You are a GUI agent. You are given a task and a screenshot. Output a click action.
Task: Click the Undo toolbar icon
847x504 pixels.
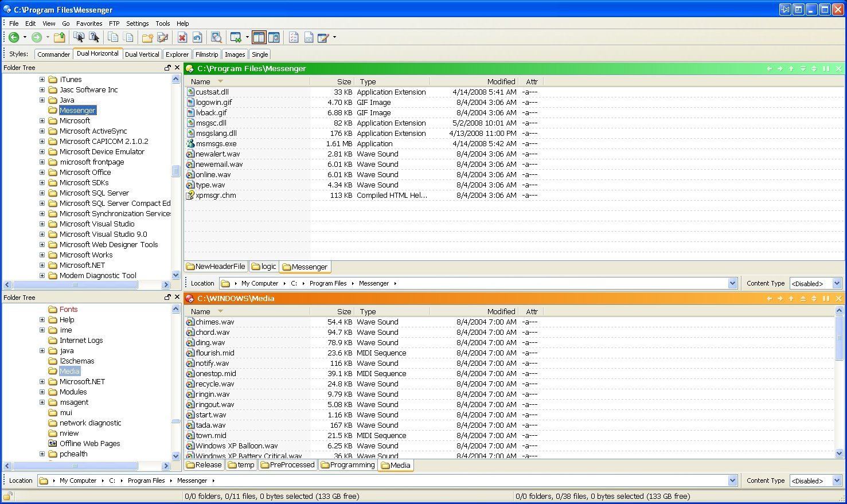click(x=197, y=38)
